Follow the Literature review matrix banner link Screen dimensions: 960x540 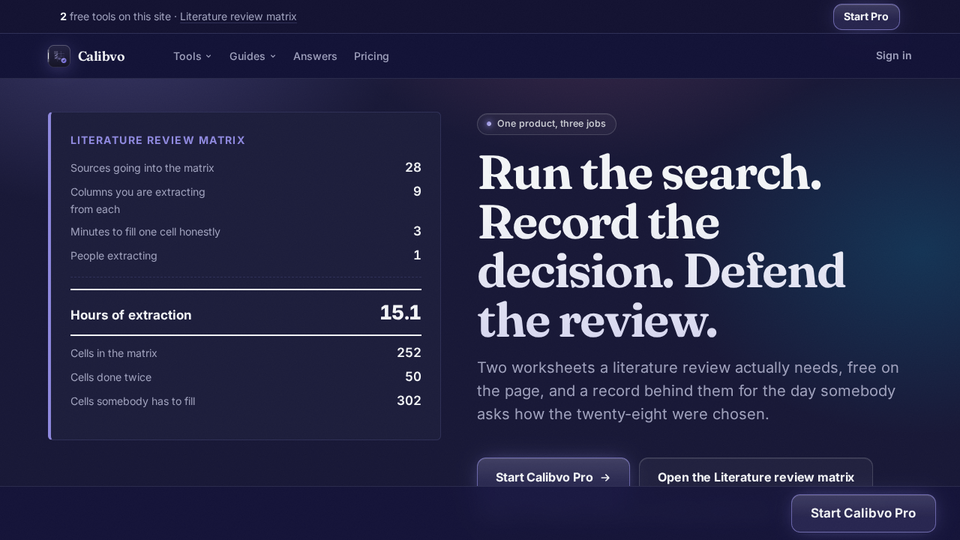[238, 17]
